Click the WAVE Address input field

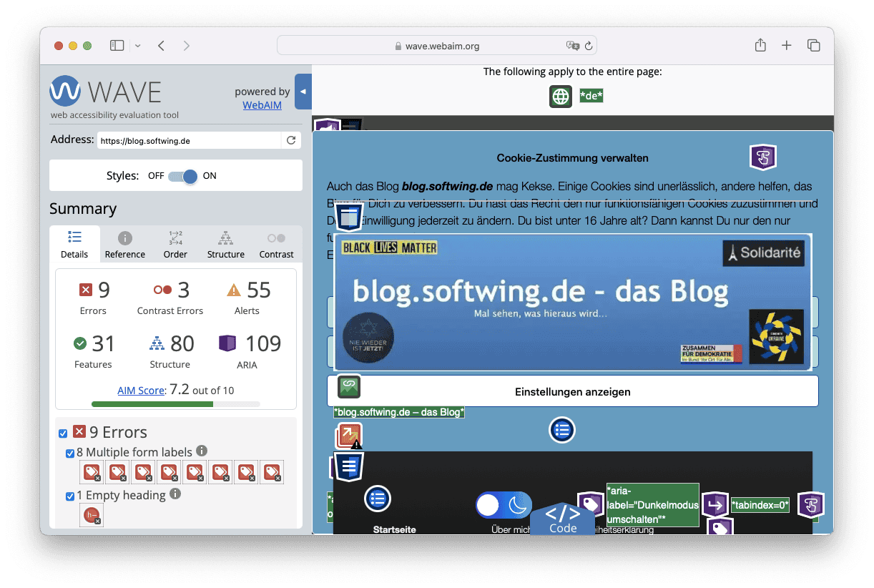click(x=189, y=141)
